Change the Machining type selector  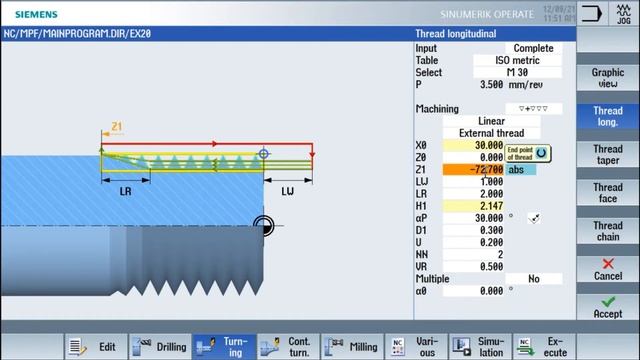533,109
